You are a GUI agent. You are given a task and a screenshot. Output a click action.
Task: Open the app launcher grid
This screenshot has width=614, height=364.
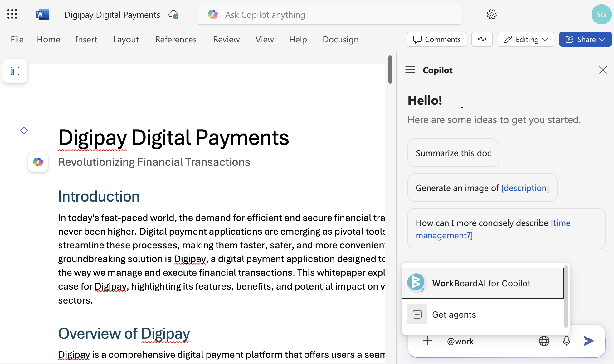(12, 14)
